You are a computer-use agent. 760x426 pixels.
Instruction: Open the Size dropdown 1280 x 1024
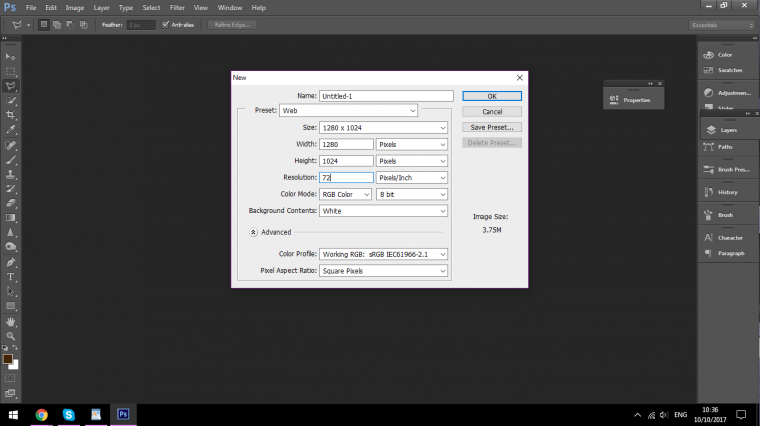(x=383, y=128)
